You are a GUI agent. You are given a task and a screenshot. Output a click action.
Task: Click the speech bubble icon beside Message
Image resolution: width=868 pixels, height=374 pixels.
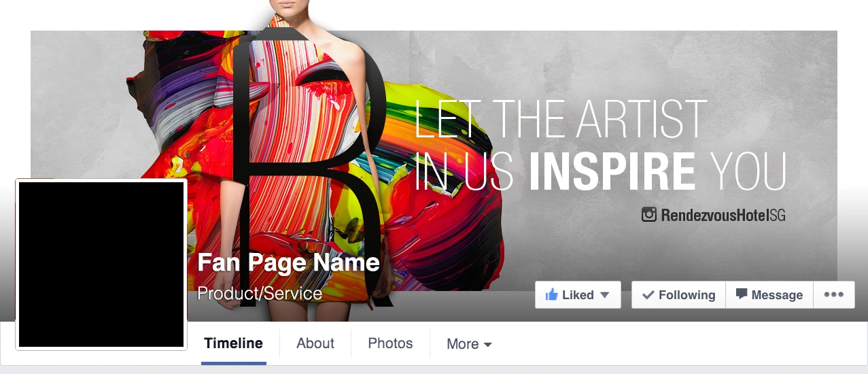(742, 294)
